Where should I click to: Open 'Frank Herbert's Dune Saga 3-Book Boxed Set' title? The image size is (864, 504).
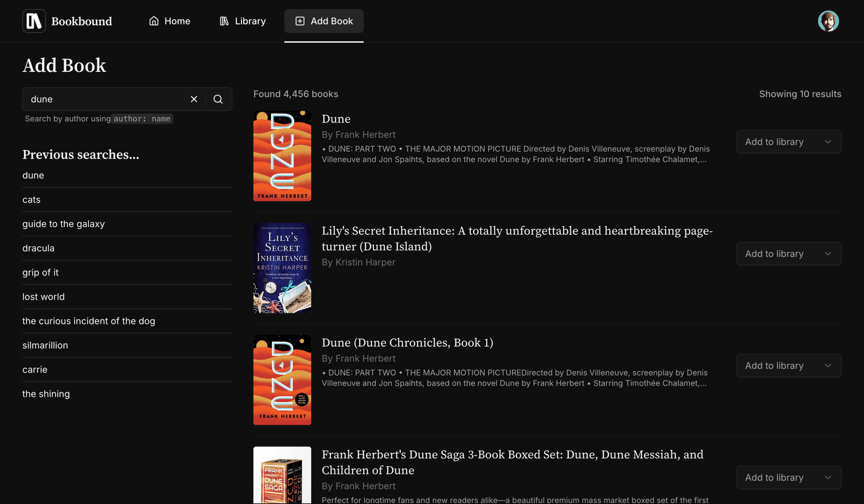click(512, 463)
